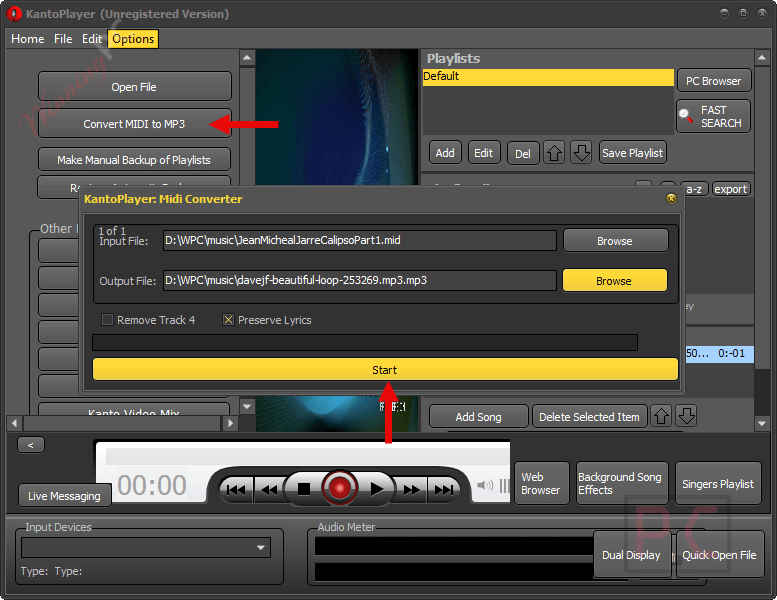Click the Add Song button

(x=479, y=417)
